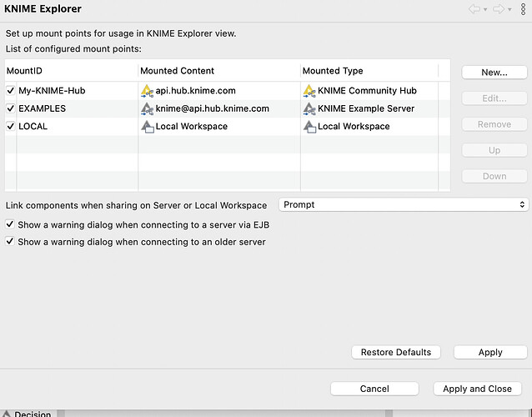Uncheck the LOCAL mount point checkbox
Image resolution: width=532 pixels, height=417 pixels.
point(11,126)
